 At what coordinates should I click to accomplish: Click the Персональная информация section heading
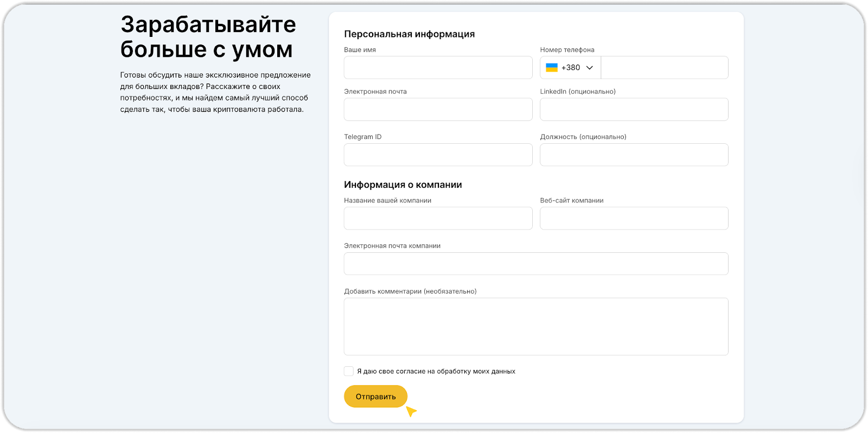point(409,34)
